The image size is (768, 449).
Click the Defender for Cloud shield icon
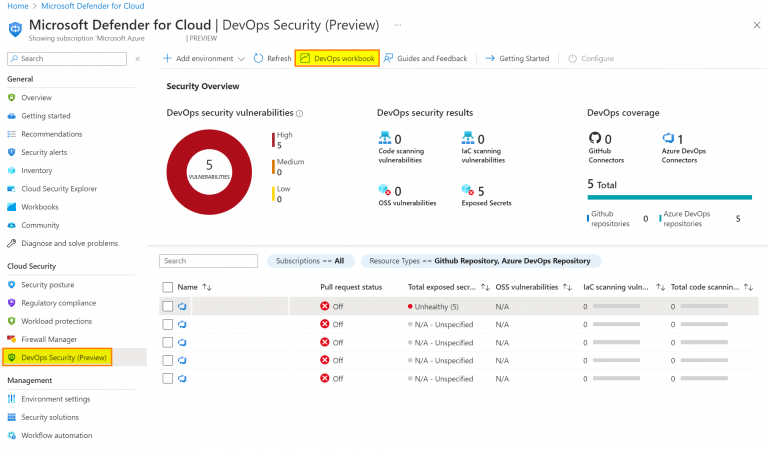[x=15, y=29]
